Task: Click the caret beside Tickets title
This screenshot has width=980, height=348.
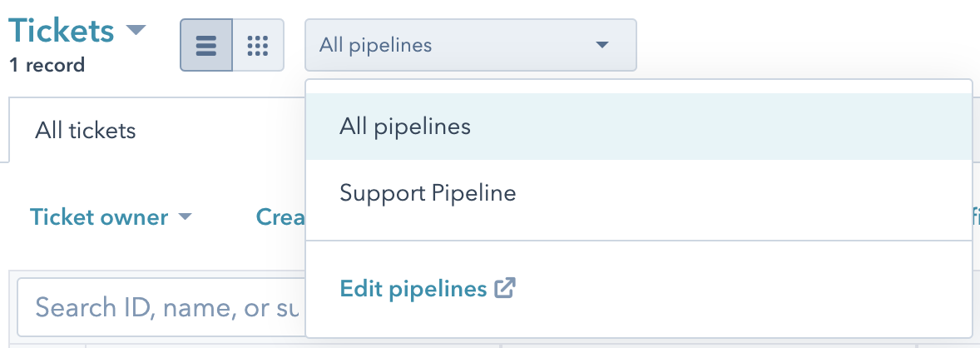Action: [x=135, y=31]
